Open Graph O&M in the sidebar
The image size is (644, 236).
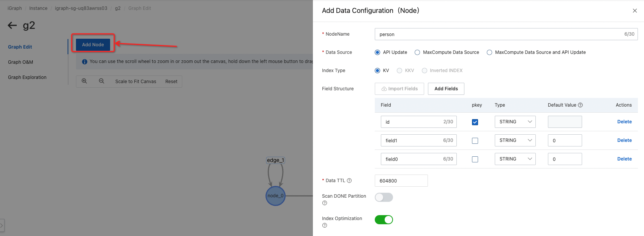tap(21, 62)
